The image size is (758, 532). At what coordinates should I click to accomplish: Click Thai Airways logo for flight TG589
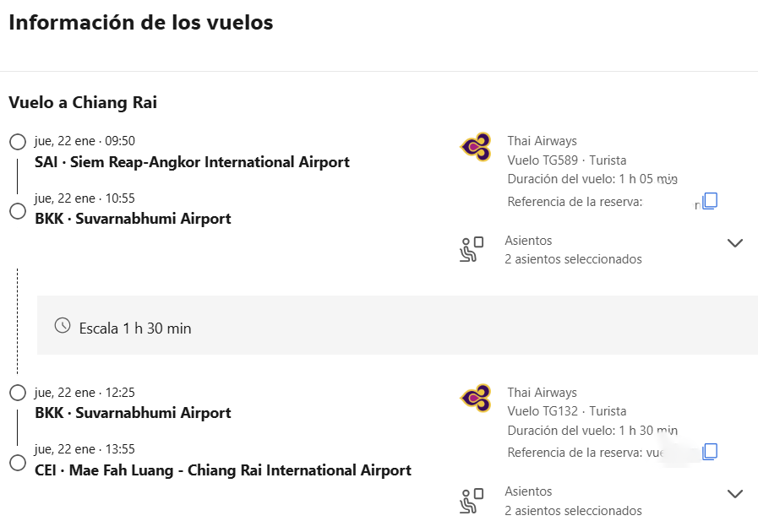pos(476,146)
